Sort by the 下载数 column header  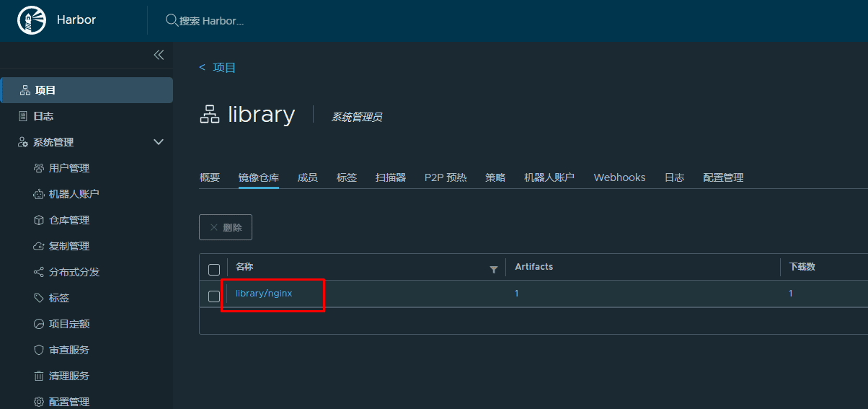click(802, 267)
